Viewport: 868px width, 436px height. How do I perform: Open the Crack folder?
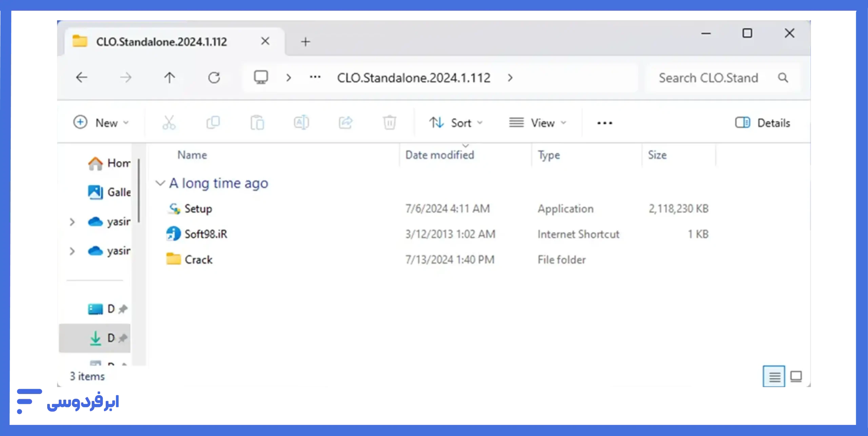(x=198, y=260)
